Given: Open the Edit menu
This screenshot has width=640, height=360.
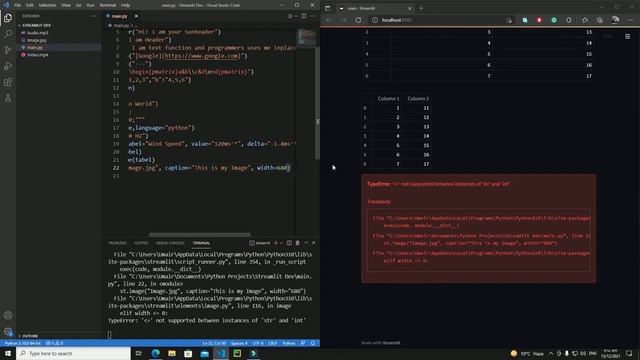Looking at the screenshot, I should [x=30, y=5].
